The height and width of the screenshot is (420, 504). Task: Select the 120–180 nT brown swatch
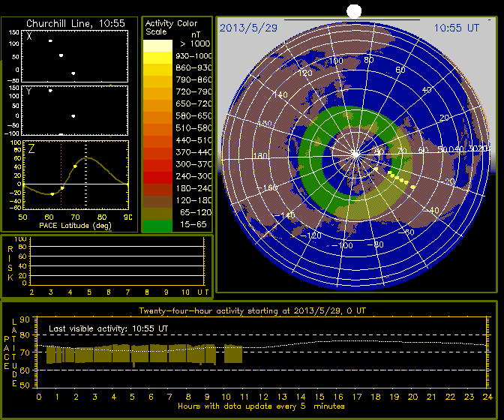click(x=157, y=202)
